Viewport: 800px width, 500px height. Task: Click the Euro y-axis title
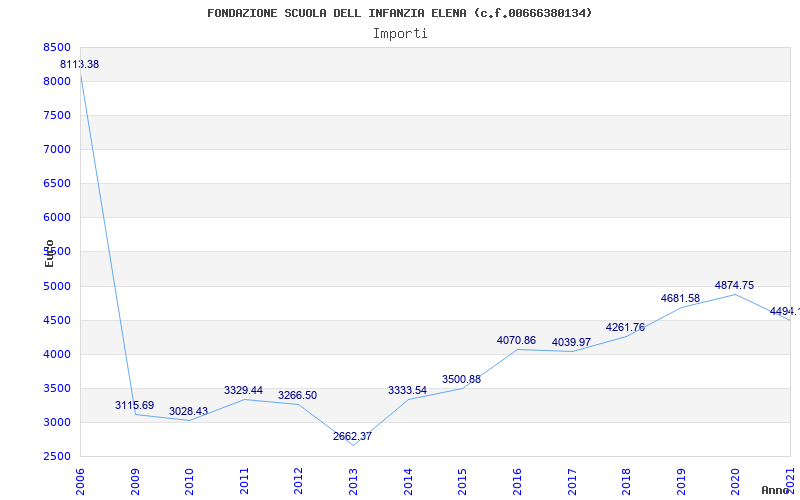[49, 253]
